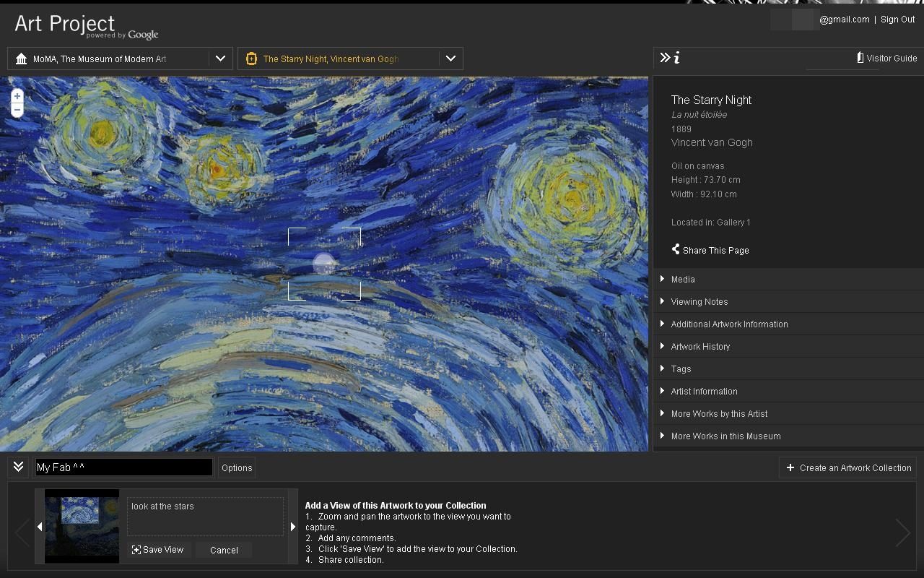Collapse collection bar with double down arrows
Viewport: 924px width, 578px height.
[x=19, y=467]
